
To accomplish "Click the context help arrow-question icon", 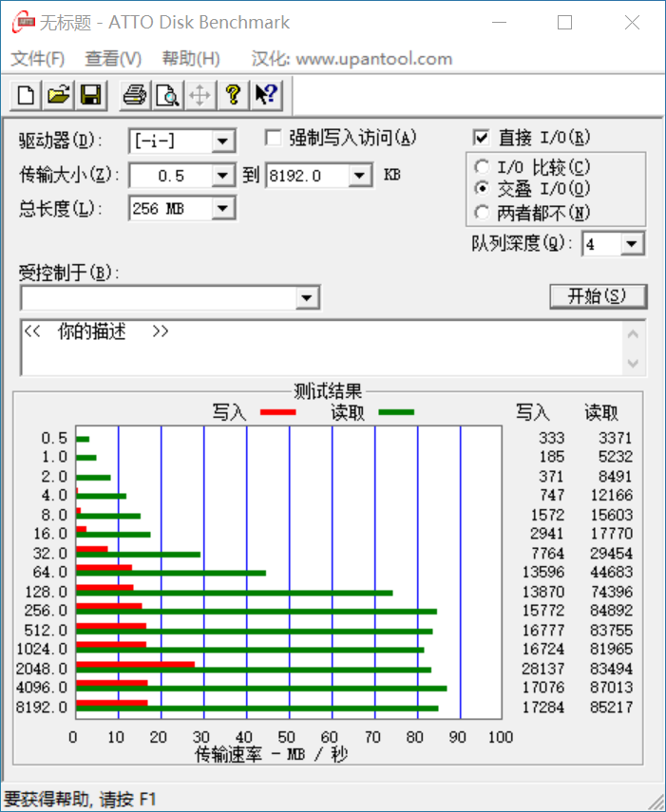I will click(266, 95).
